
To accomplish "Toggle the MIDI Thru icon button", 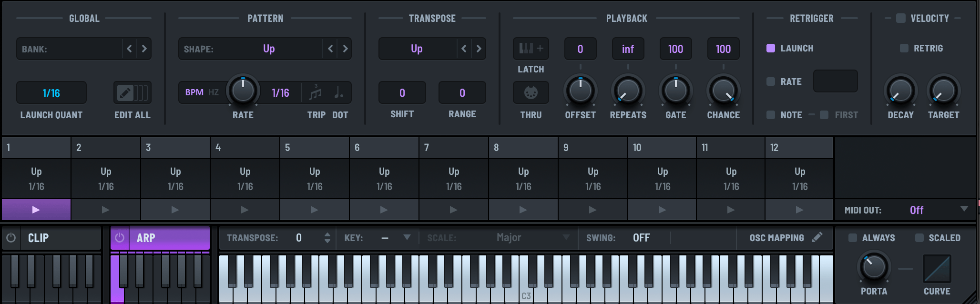I will tap(531, 92).
